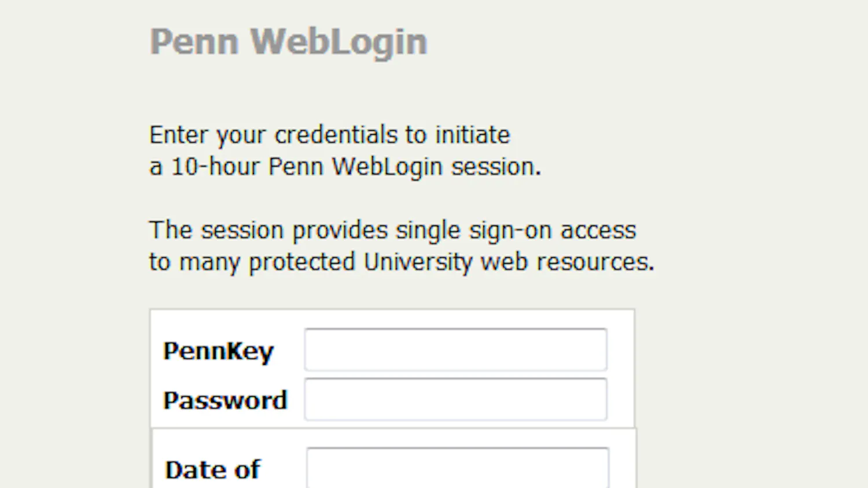Click the credentials instruction sentence
The width and height of the screenshot is (868, 488).
[330, 135]
